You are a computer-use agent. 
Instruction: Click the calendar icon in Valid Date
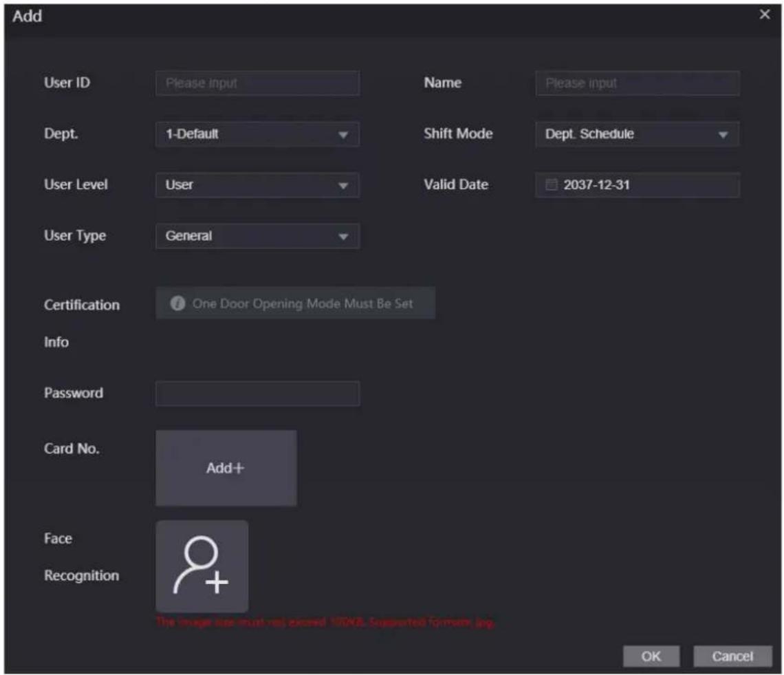pos(551,184)
